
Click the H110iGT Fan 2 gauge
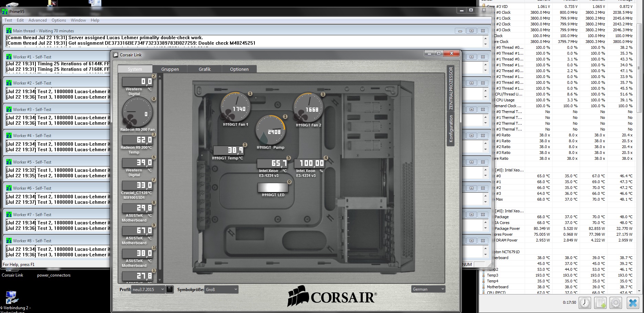(308, 107)
